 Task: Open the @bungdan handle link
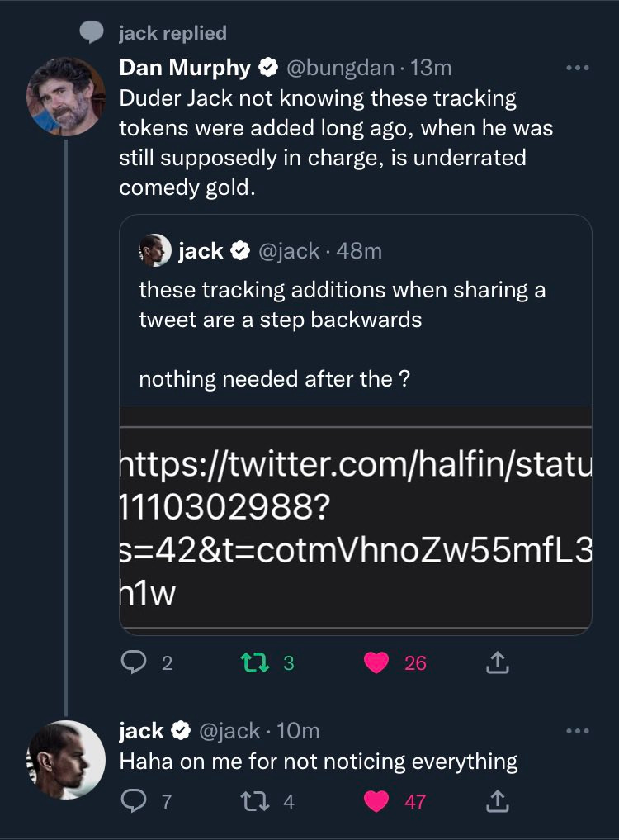point(339,68)
